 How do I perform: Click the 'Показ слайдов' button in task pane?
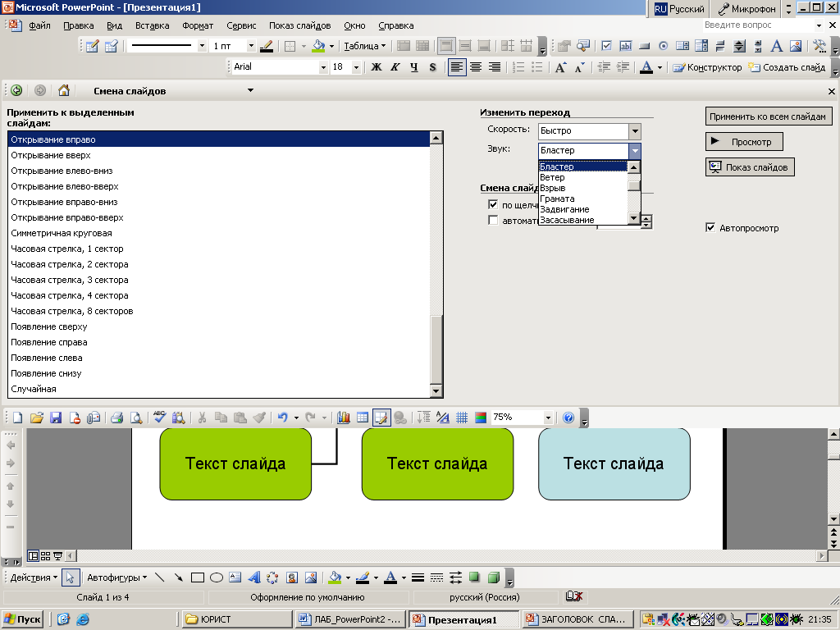click(750, 167)
